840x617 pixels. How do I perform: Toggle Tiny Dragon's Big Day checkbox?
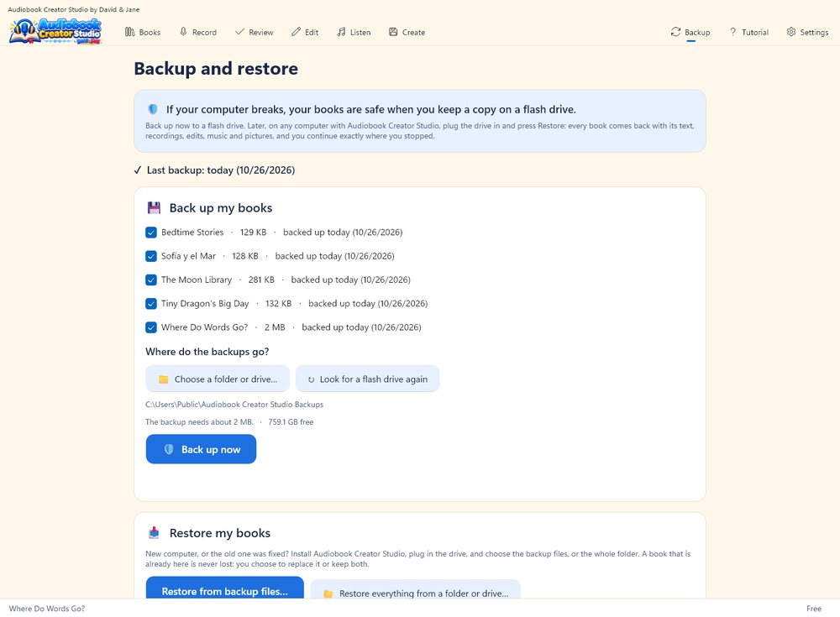pos(151,304)
